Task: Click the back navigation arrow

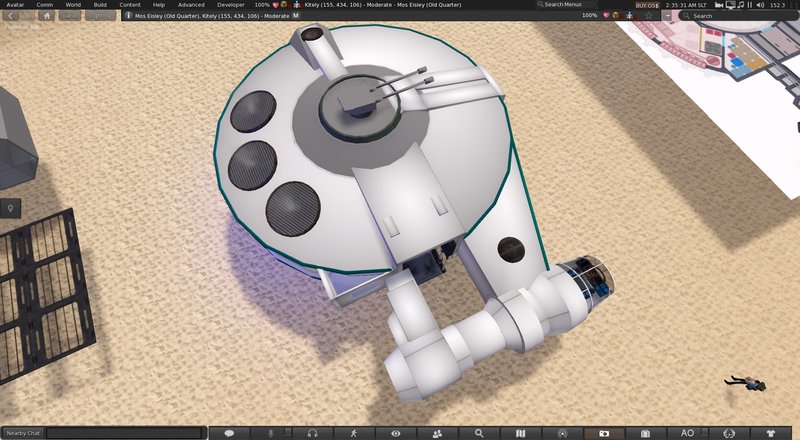Action: 10,16
